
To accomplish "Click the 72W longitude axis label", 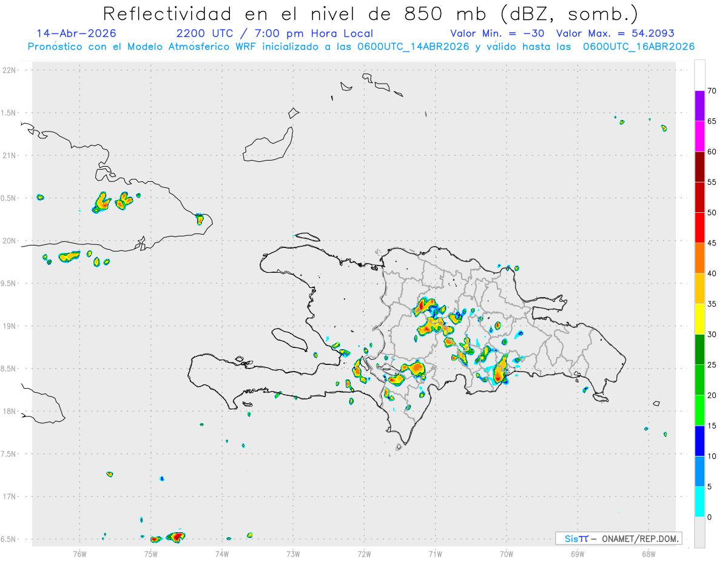I will [x=364, y=554].
